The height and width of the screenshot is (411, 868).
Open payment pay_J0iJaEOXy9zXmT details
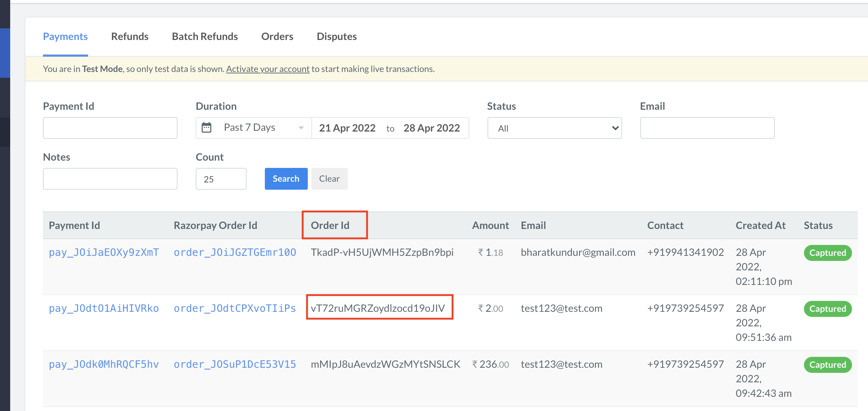[104, 252]
